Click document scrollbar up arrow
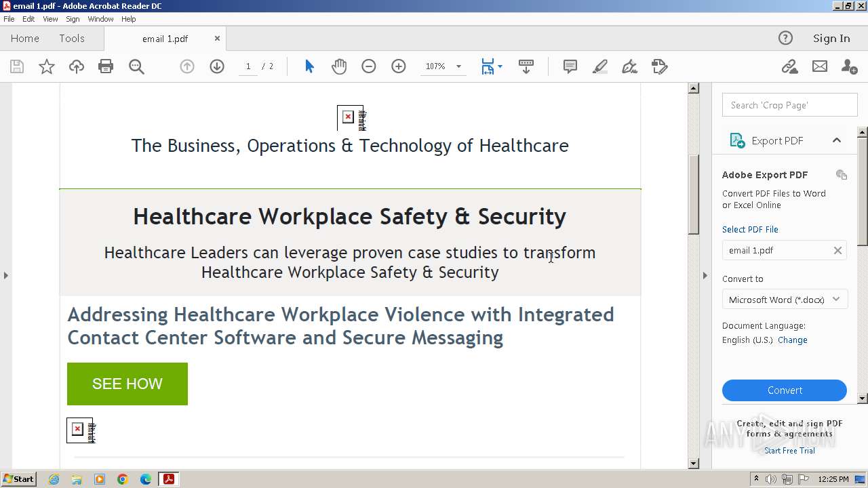Viewport: 868px width, 488px height. pyautogui.click(x=694, y=88)
